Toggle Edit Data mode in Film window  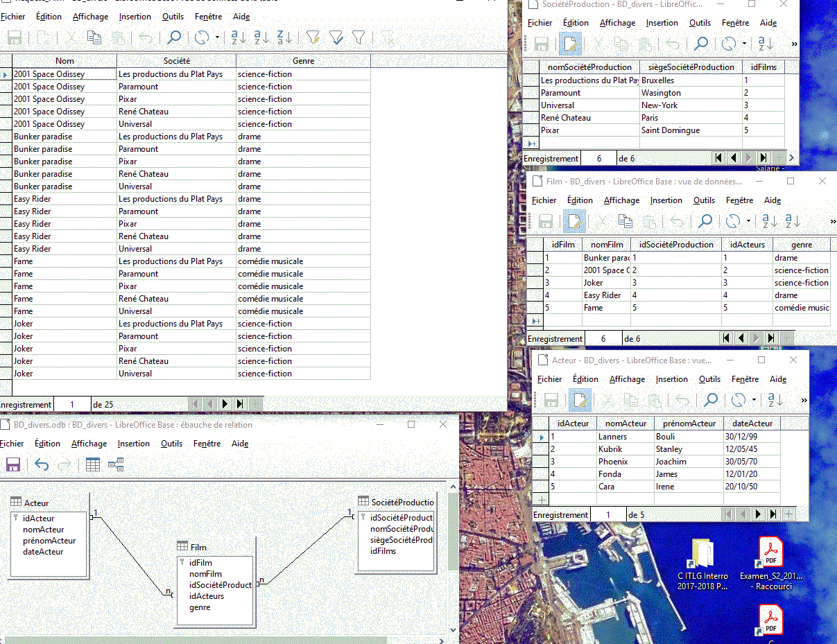pos(572,221)
